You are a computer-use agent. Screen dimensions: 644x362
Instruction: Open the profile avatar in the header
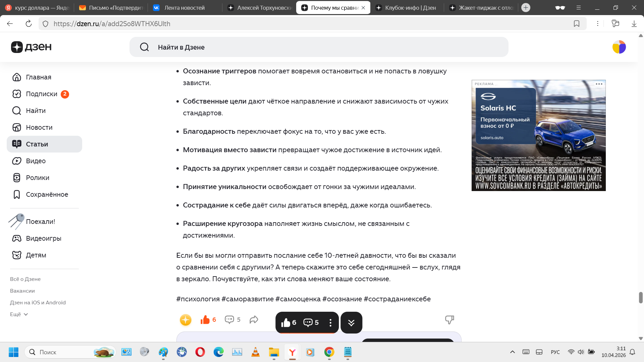pyautogui.click(x=619, y=47)
